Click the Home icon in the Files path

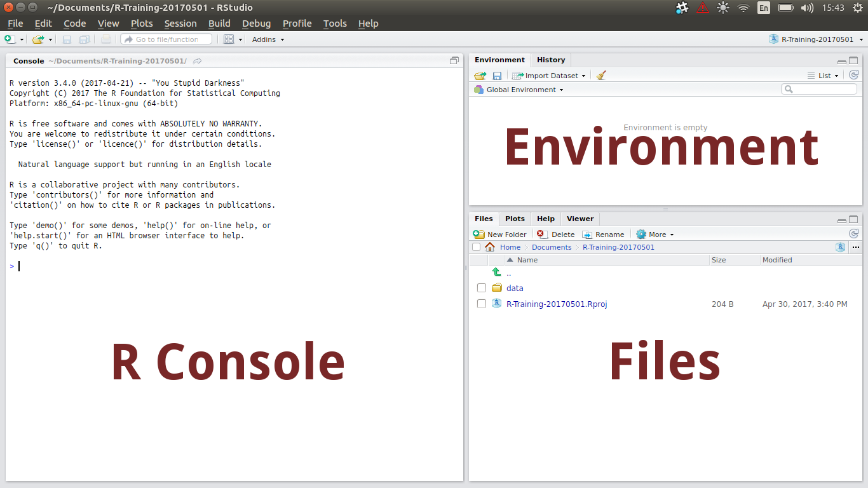tap(490, 247)
